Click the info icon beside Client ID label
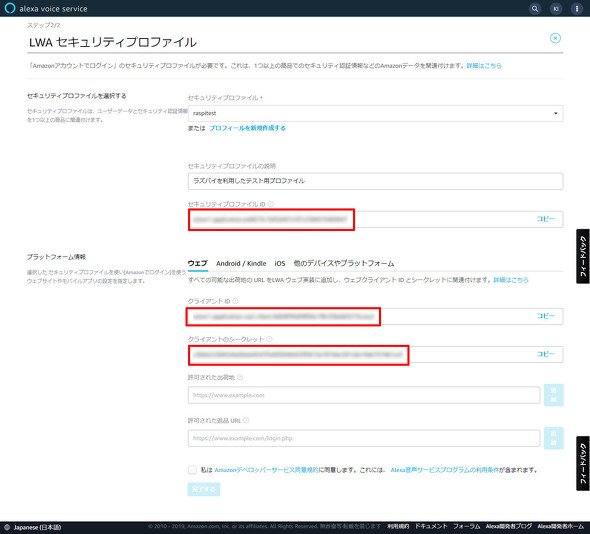The height and width of the screenshot is (534, 590). point(235,301)
